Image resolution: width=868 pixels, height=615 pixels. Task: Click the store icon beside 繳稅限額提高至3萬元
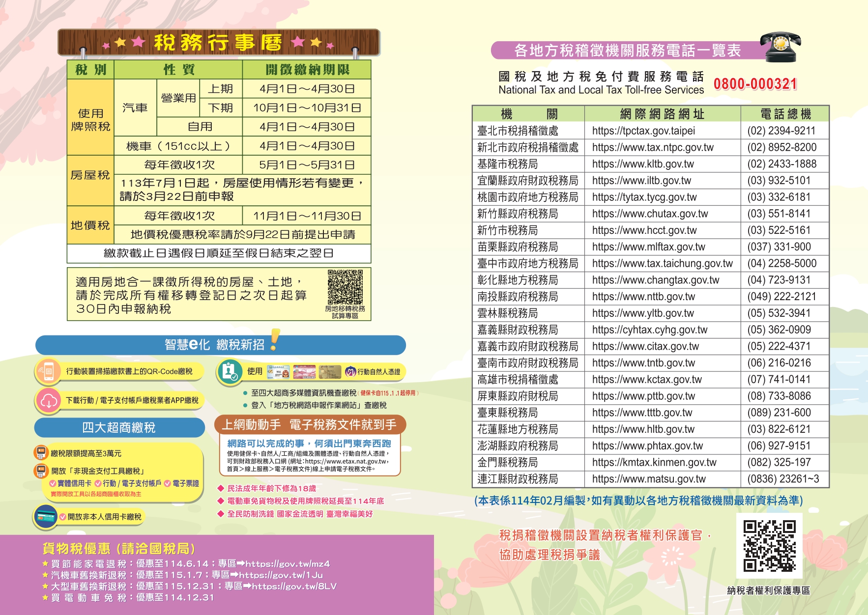coord(40,452)
